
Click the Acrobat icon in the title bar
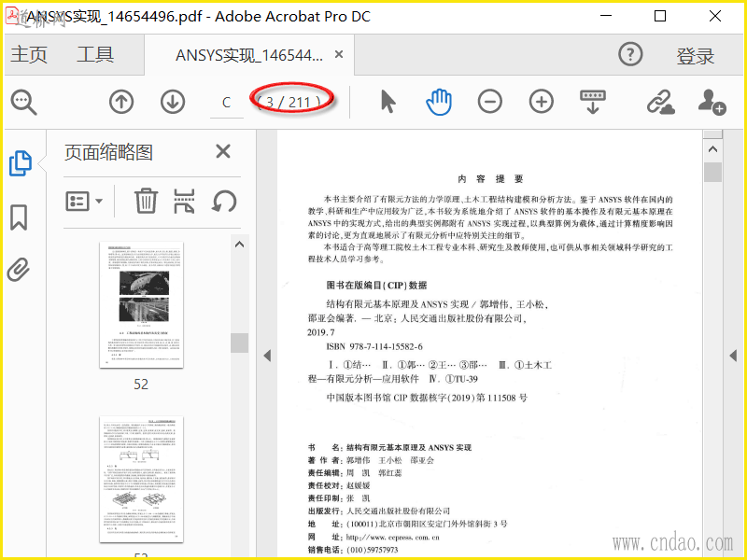pyautogui.click(x=13, y=15)
